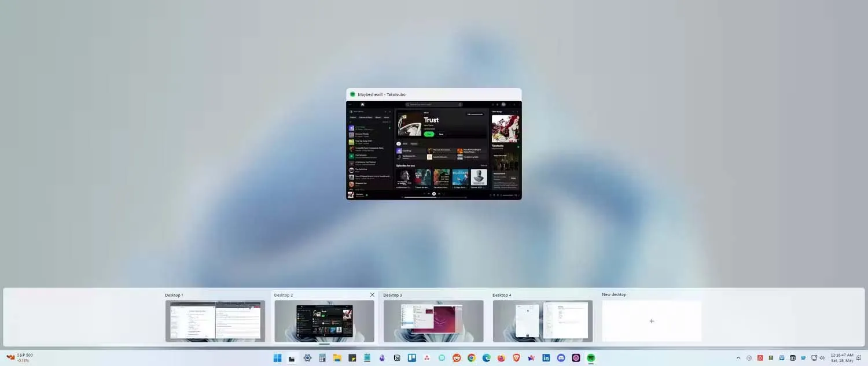Image resolution: width=868 pixels, height=366 pixels.
Task: Open the Desktop 4 virtual desktop
Action: coord(542,320)
